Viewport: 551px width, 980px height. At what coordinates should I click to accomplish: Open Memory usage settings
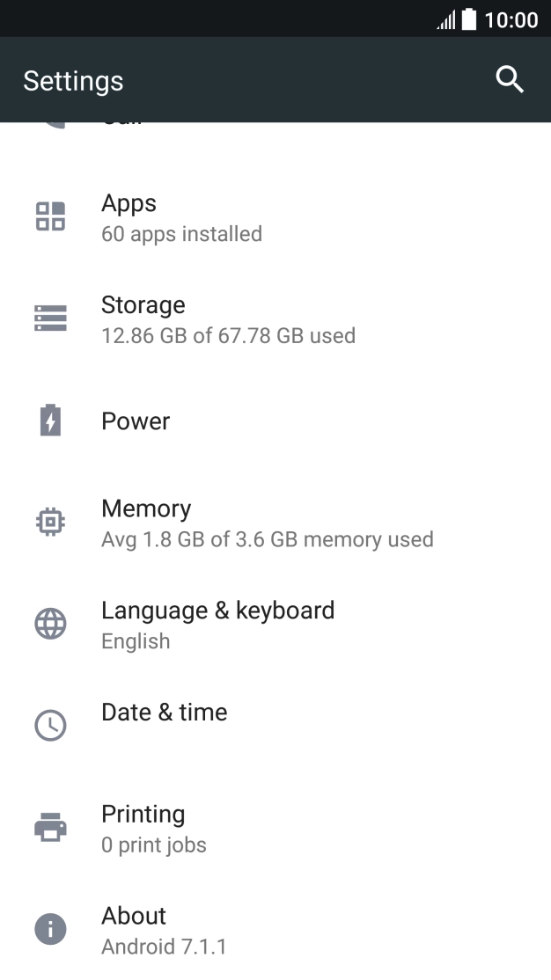click(x=275, y=523)
